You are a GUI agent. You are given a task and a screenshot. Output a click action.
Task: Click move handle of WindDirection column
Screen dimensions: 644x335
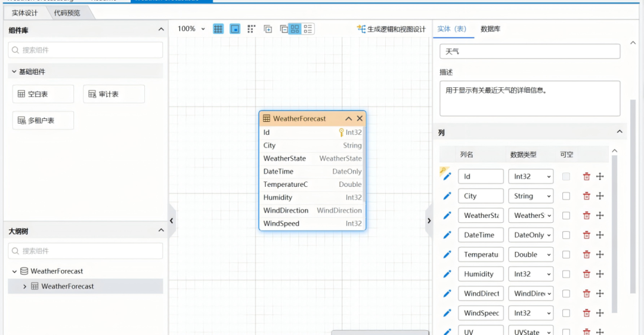click(600, 293)
